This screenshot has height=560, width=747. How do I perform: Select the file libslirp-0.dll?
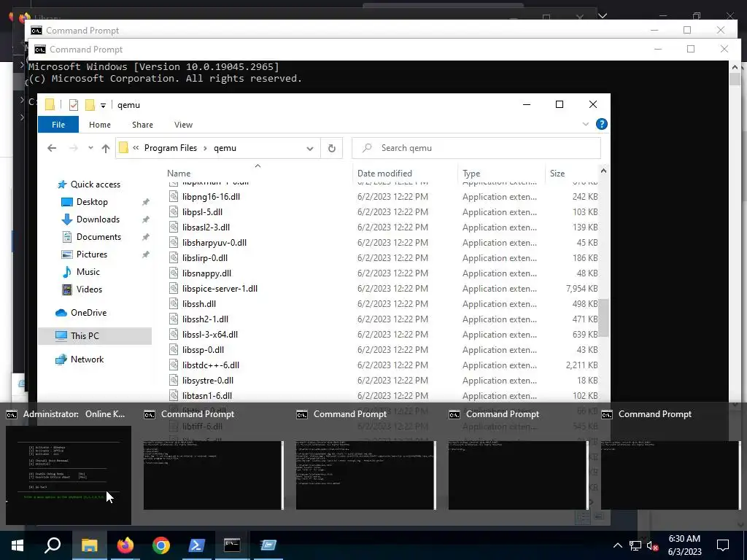205,257
